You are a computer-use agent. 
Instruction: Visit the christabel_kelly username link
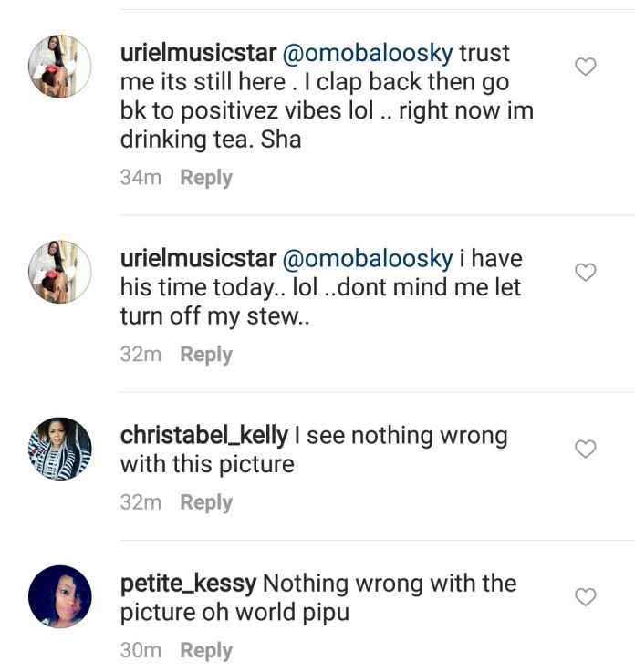[x=203, y=436]
